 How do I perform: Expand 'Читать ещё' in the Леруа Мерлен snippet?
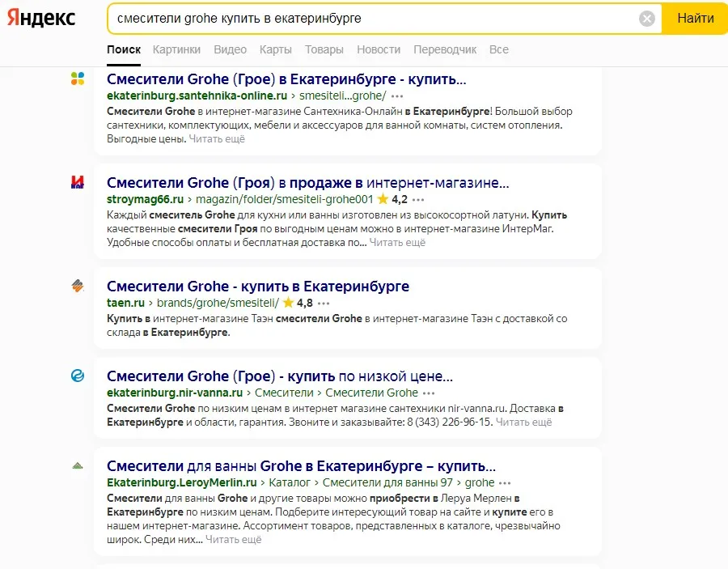coord(234,540)
